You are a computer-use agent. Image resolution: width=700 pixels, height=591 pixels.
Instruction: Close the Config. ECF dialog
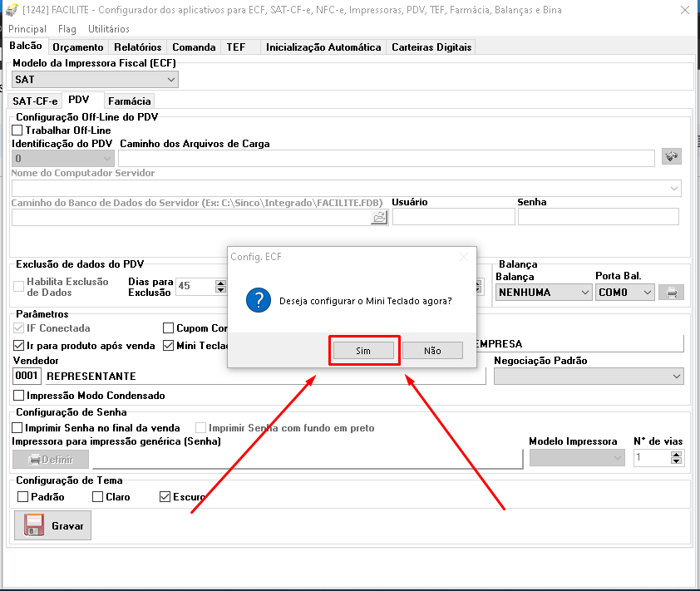click(x=464, y=257)
